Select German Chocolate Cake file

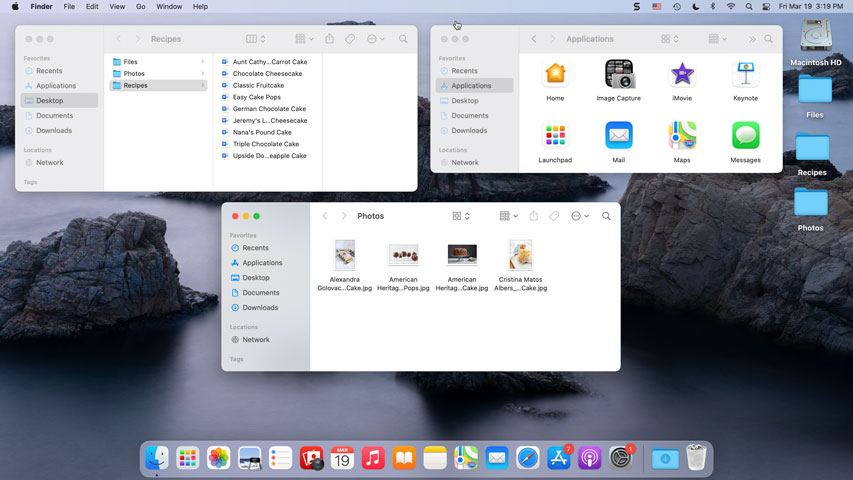[x=267, y=109]
